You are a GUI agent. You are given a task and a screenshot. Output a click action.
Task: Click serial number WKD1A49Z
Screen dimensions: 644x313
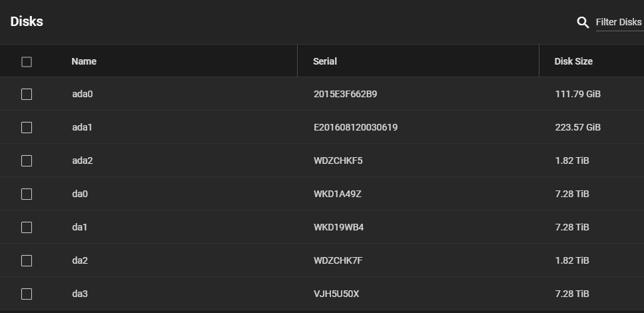338,194
